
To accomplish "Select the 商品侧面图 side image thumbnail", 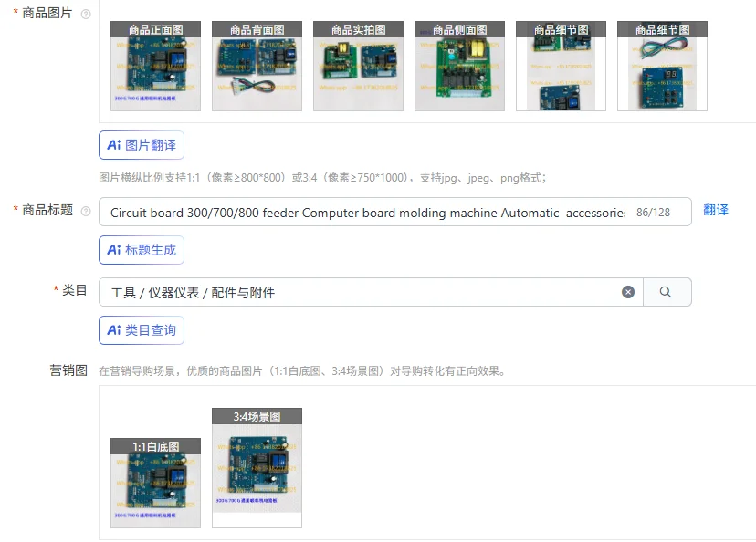I will [x=459, y=66].
